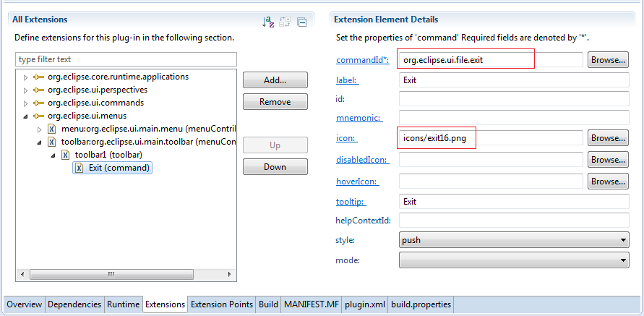Click the Add... button
644x316 pixels.
[x=275, y=80]
